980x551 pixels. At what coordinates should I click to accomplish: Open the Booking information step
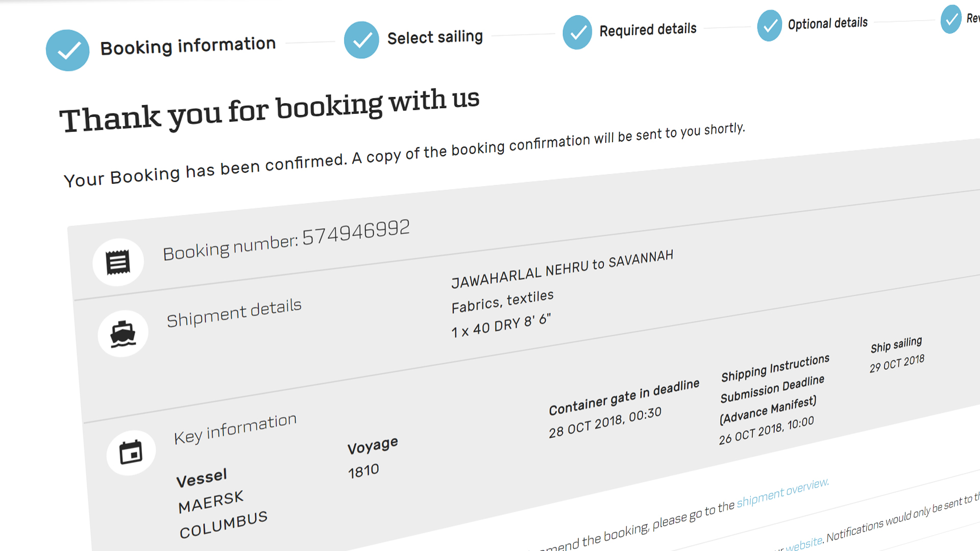click(187, 46)
